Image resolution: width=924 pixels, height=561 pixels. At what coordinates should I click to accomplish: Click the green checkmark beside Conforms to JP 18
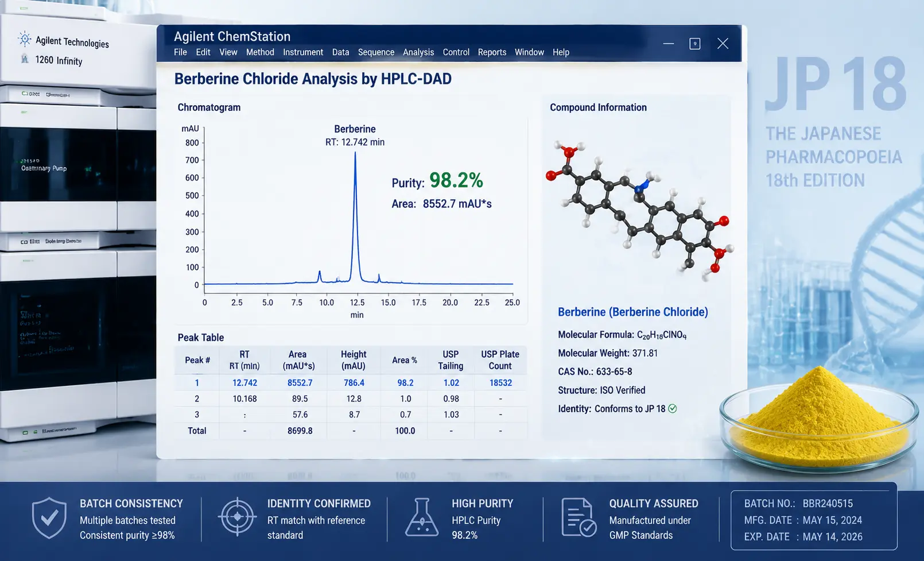click(673, 409)
